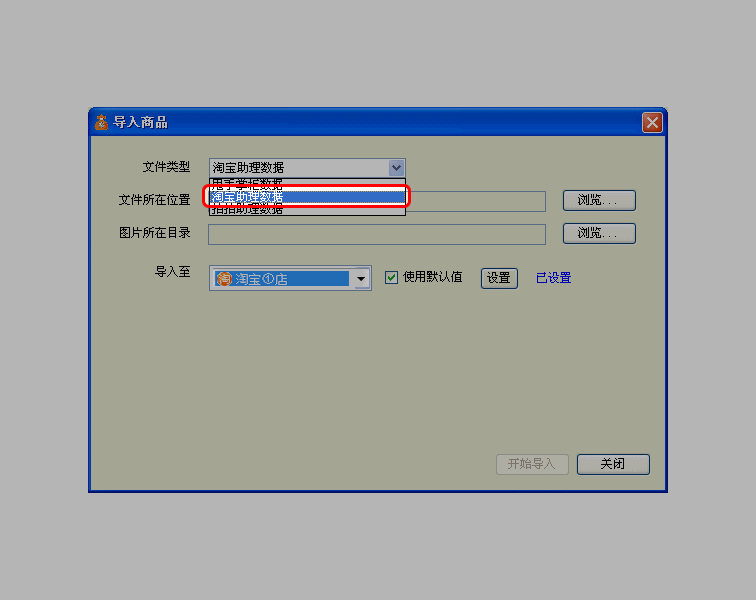Click 浏览 next to 图片所在目录
Image resolution: width=756 pixels, height=600 pixels.
click(x=599, y=233)
